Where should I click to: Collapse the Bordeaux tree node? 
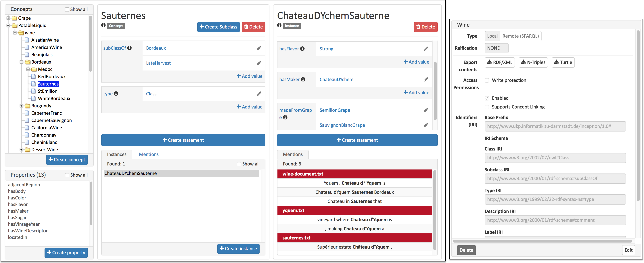click(21, 62)
